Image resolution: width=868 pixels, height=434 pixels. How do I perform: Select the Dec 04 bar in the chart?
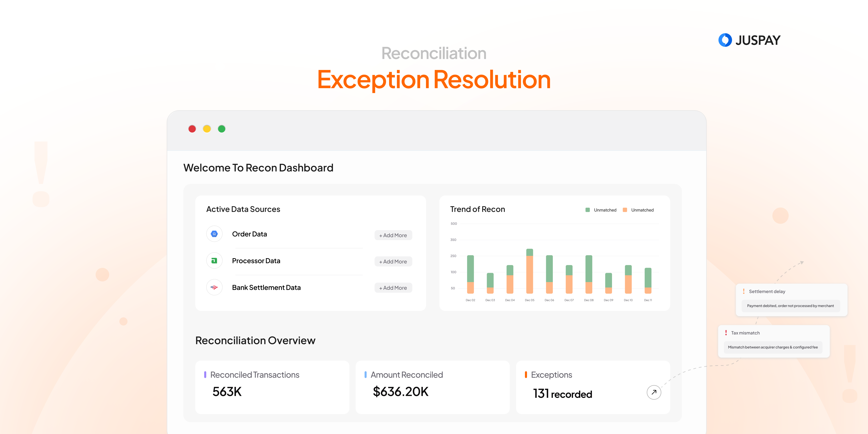click(x=510, y=279)
